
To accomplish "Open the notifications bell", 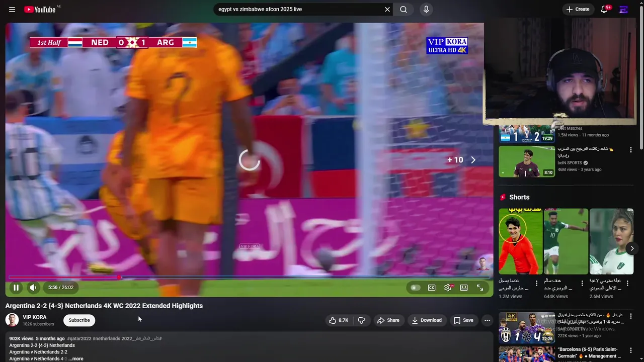I will click(605, 9).
